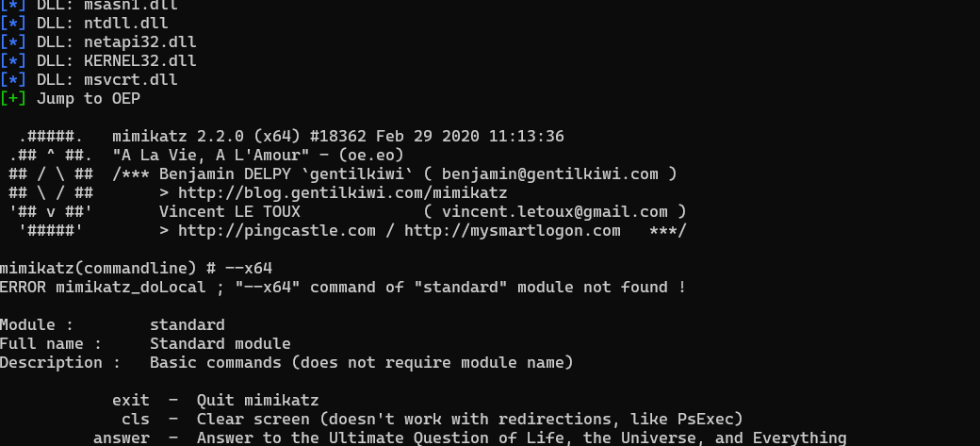Click the "cls" command entry
The image size is (980, 446).
click(135, 420)
